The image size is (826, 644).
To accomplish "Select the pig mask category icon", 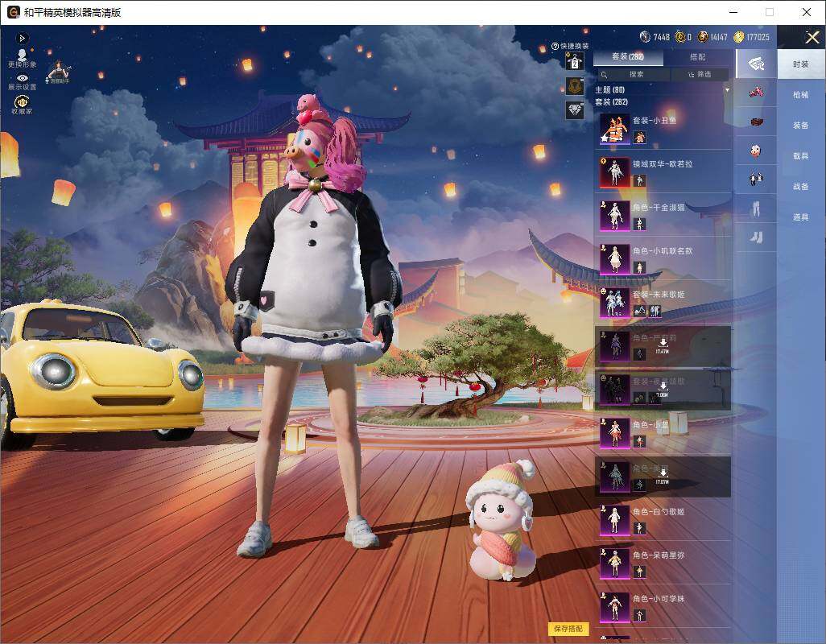I will (x=756, y=151).
